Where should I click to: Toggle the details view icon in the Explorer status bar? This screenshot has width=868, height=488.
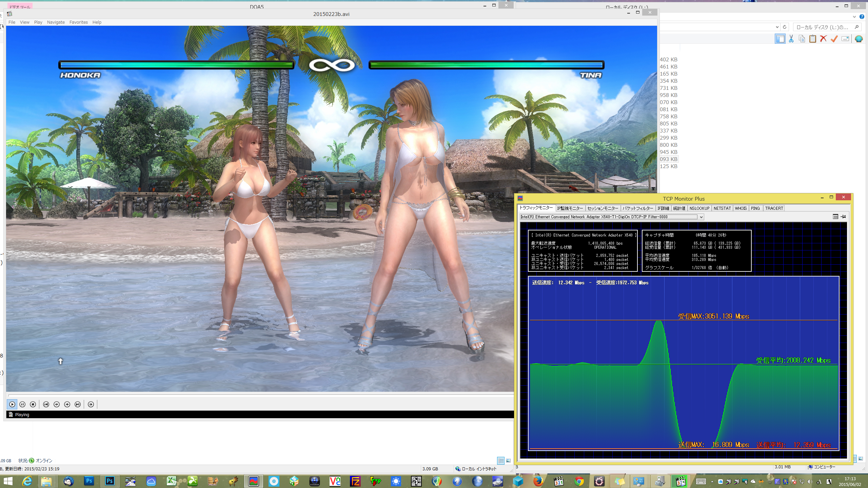(x=501, y=461)
